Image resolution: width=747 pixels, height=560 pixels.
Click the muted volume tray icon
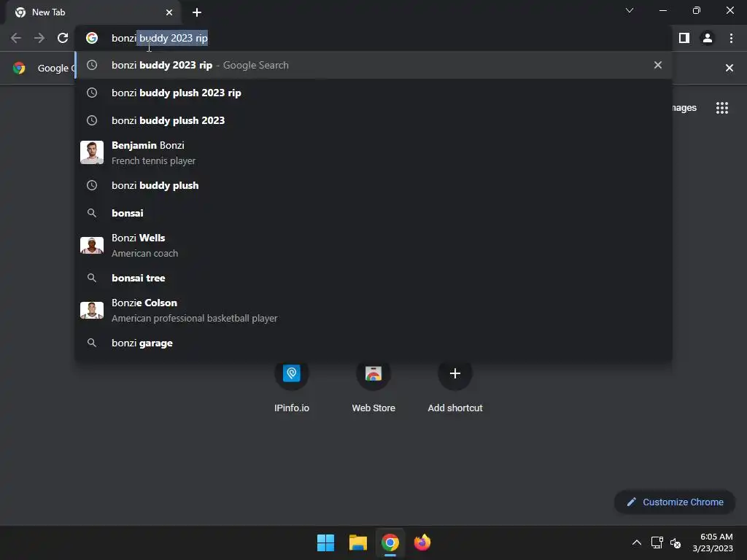(x=676, y=542)
